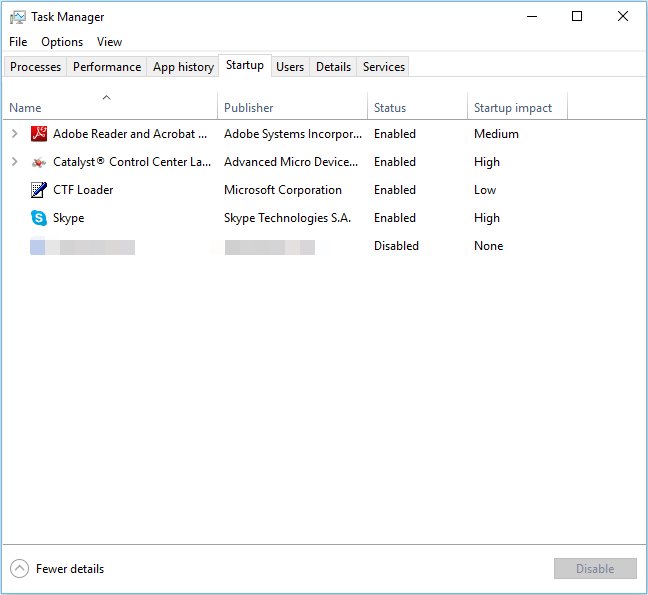Click the Adobe Systems Incorpor... publisher cell
Viewport: 648px width, 595px height.
[x=293, y=133]
